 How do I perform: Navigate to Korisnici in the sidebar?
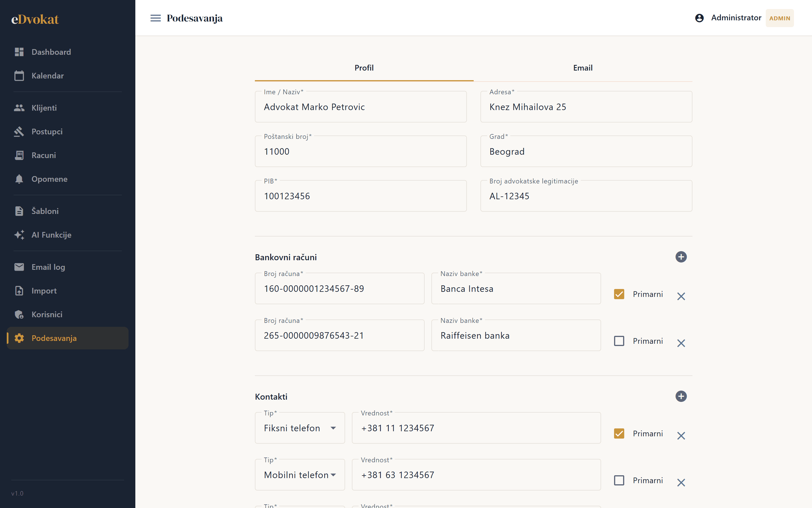point(67,314)
